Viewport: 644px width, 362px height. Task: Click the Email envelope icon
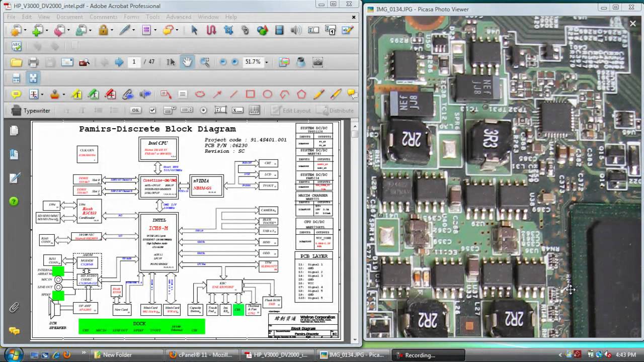pyautogui.click(x=67, y=62)
